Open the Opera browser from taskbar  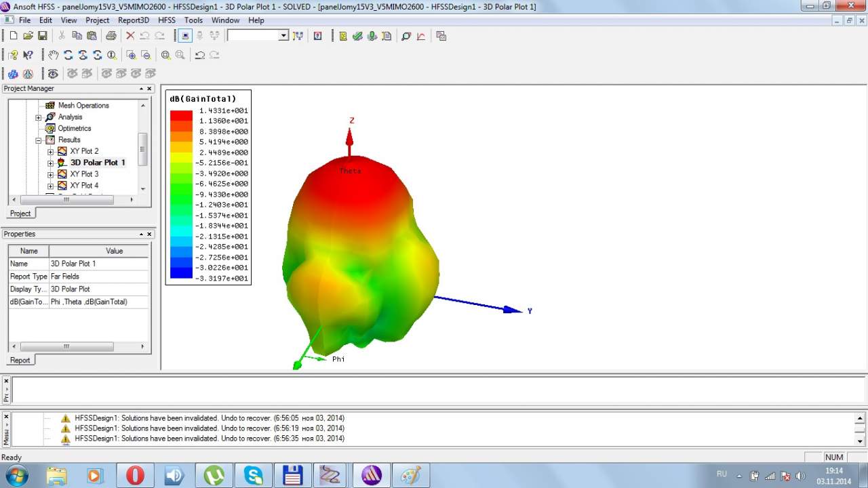pos(135,475)
